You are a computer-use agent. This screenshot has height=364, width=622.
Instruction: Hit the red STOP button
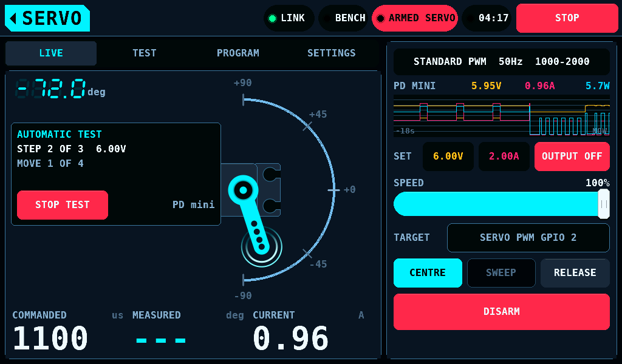567,18
